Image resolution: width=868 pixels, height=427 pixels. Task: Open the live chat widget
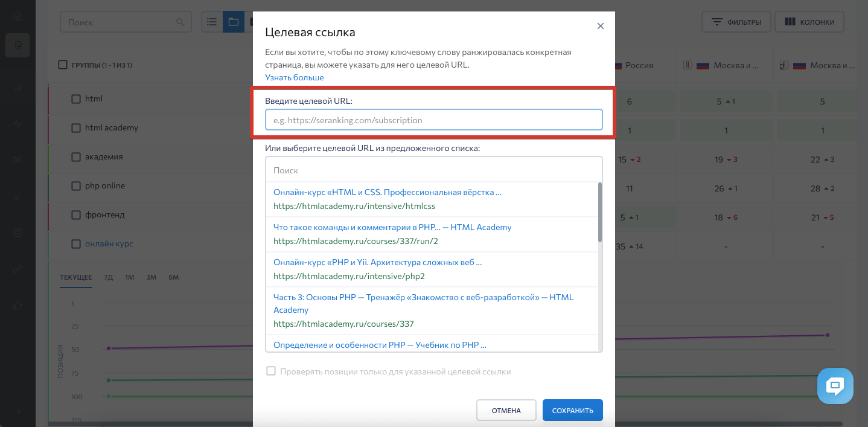835,386
